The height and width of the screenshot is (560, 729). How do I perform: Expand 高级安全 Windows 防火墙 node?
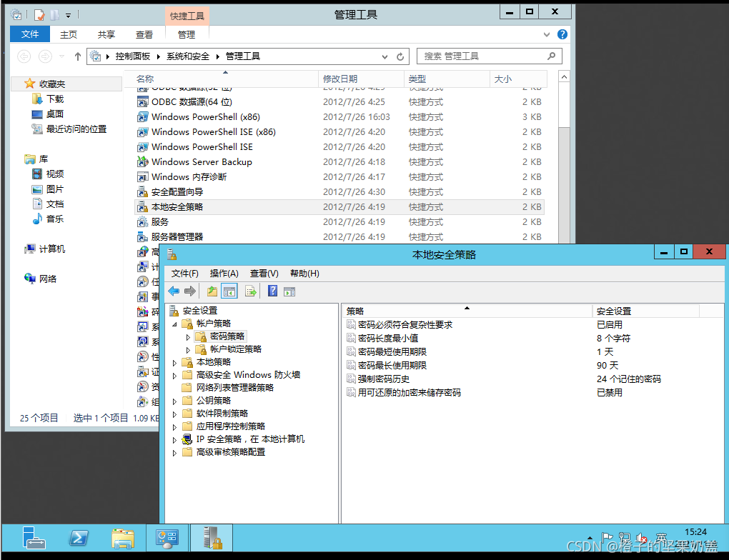pos(174,374)
